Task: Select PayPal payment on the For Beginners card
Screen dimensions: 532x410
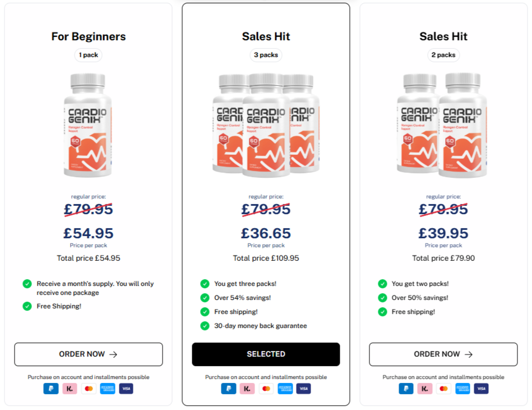Action: (51, 388)
